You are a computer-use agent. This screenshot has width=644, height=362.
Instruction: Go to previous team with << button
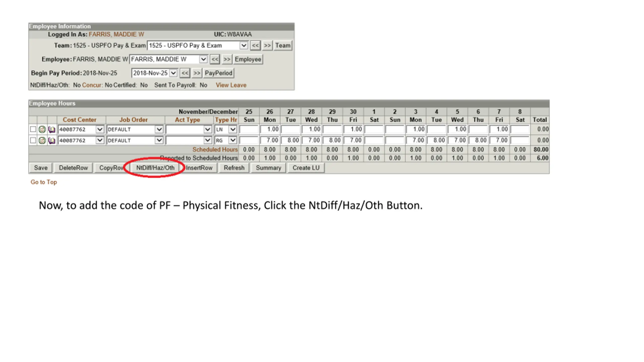tap(255, 46)
